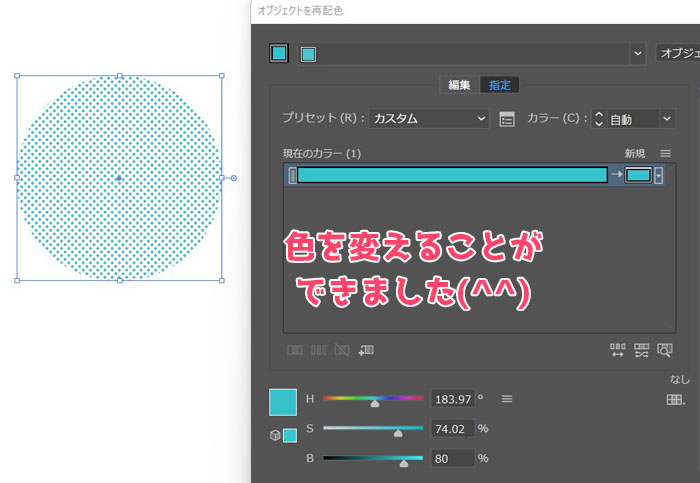Click the top-center handle of circle bounding box

[120, 76]
